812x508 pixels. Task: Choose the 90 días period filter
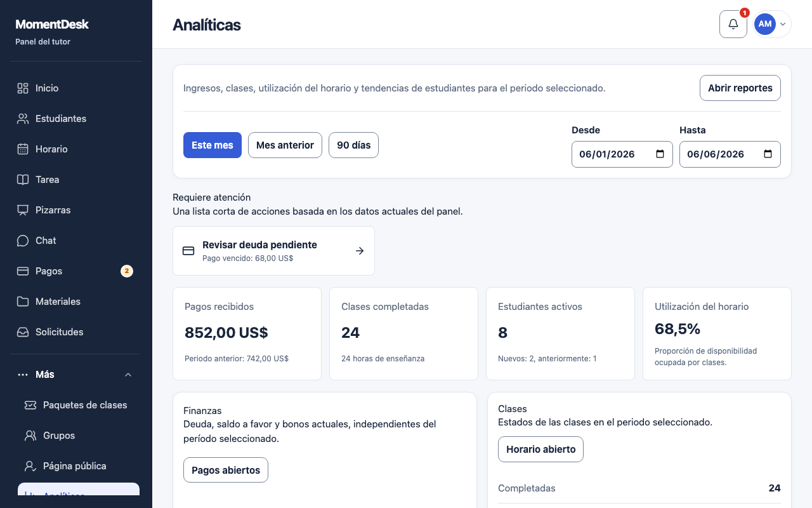click(353, 145)
